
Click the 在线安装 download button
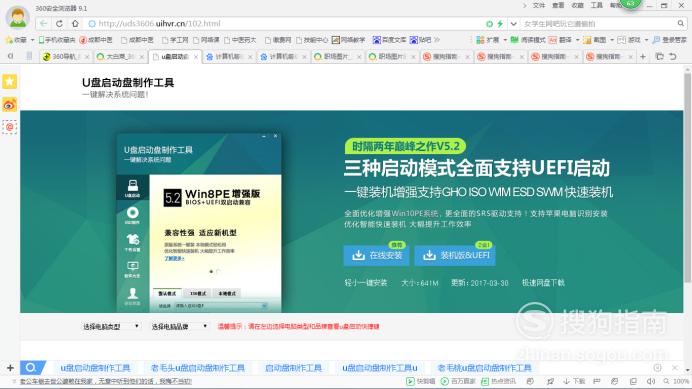376,255
